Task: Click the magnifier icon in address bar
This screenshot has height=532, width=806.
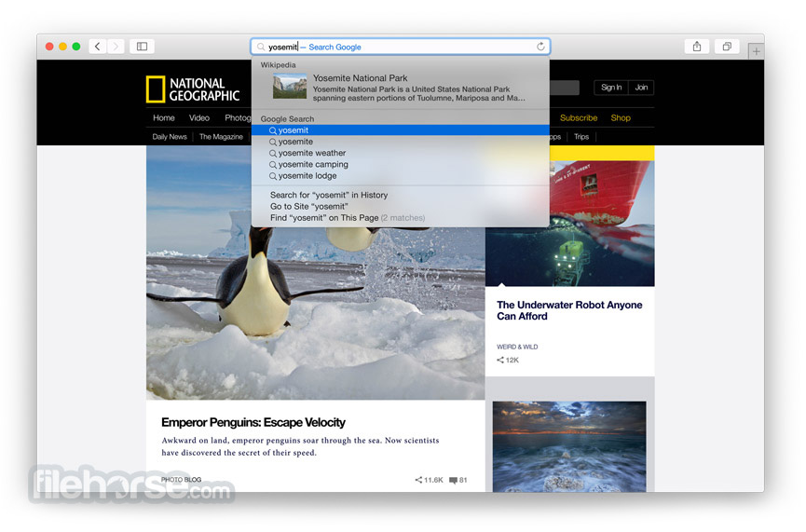Action: click(x=261, y=47)
